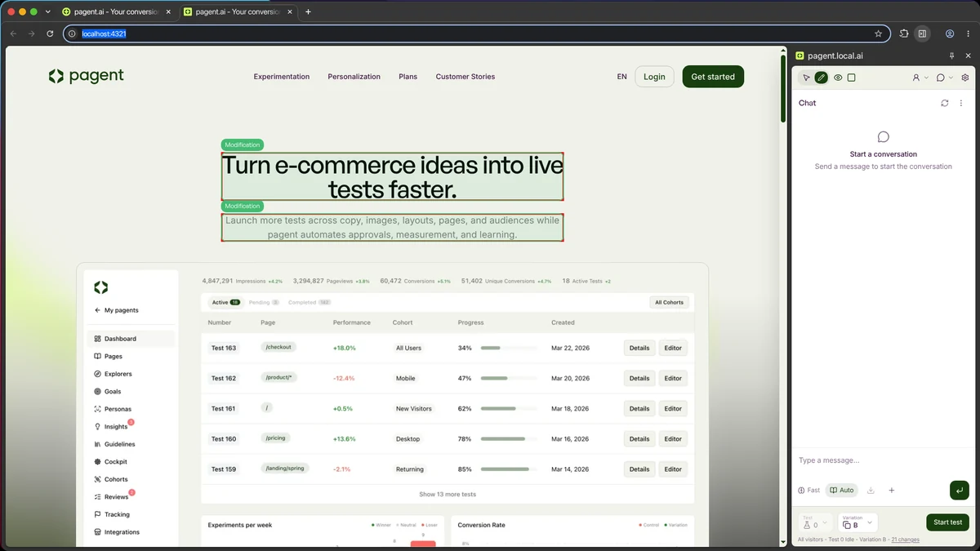Click the download icon below message box
This screenshot has height=551, width=980.
point(871,490)
